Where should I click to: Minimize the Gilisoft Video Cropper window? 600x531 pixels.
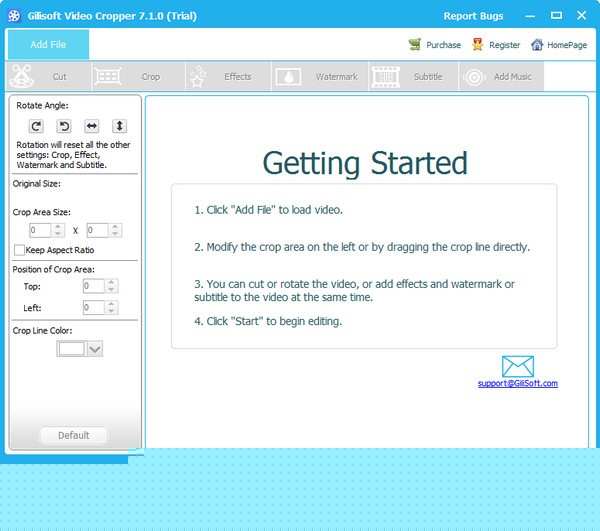point(530,16)
